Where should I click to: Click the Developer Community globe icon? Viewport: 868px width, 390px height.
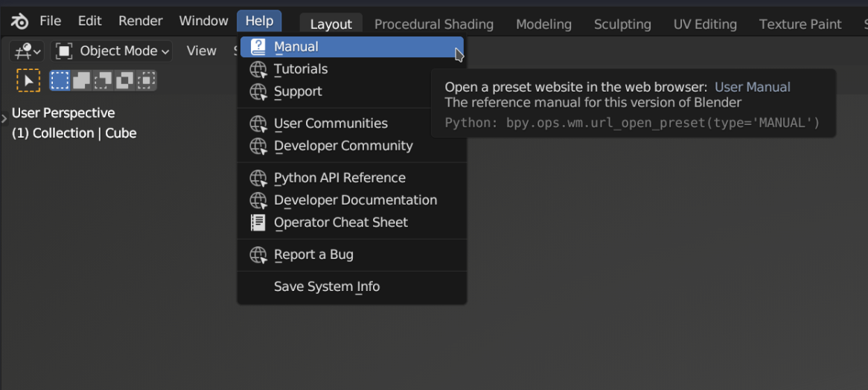coord(258,146)
